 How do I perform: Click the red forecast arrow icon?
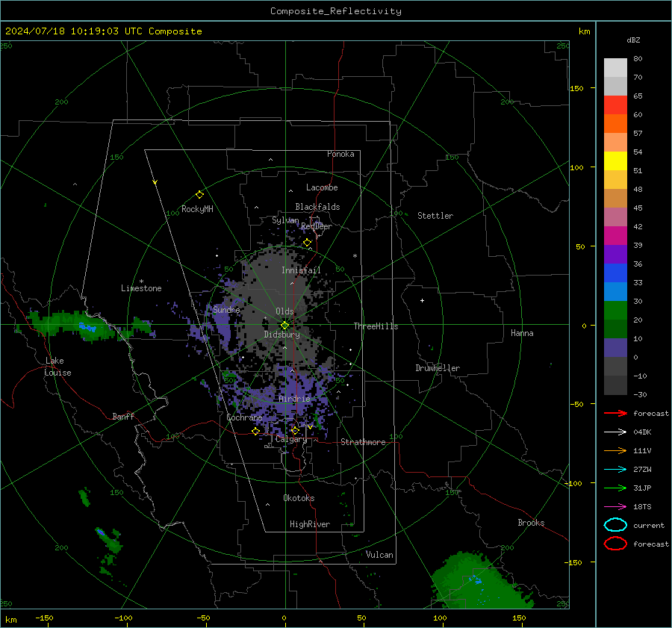(x=615, y=413)
